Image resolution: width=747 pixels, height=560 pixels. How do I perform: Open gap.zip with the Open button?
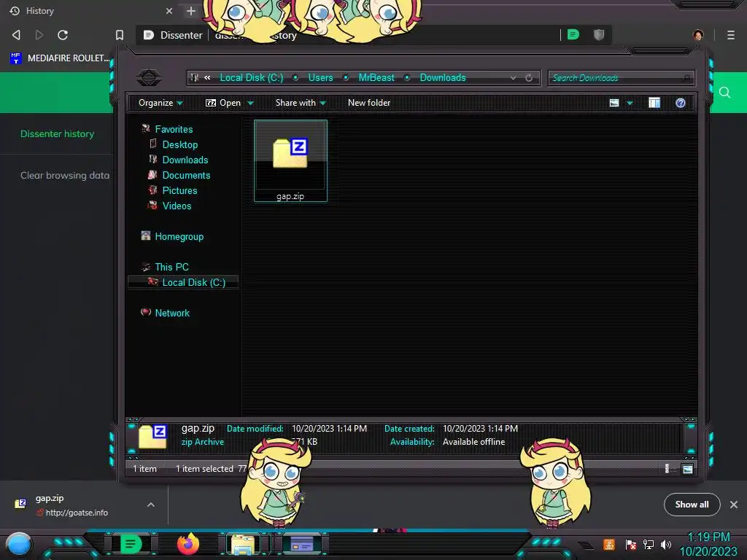[x=223, y=103]
